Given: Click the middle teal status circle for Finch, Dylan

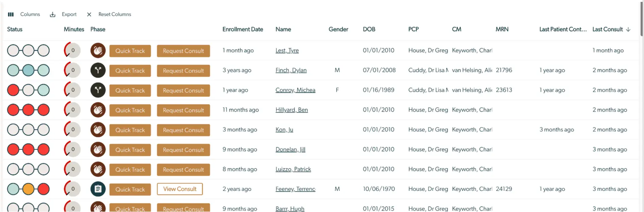Looking at the screenshot, I should tap(29, 70).
